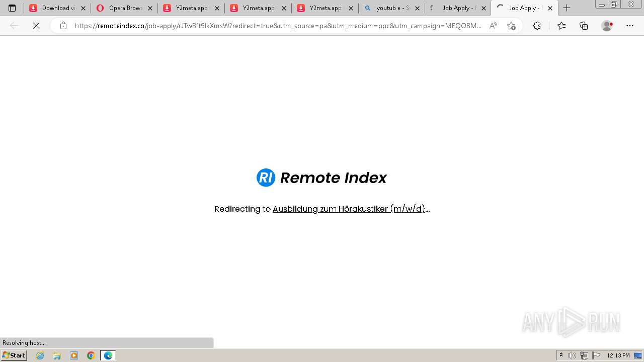Select Microsoft Edge in taskbar
Image resolution: width=644 pixels, height=362 pixels.
(108, 355)
